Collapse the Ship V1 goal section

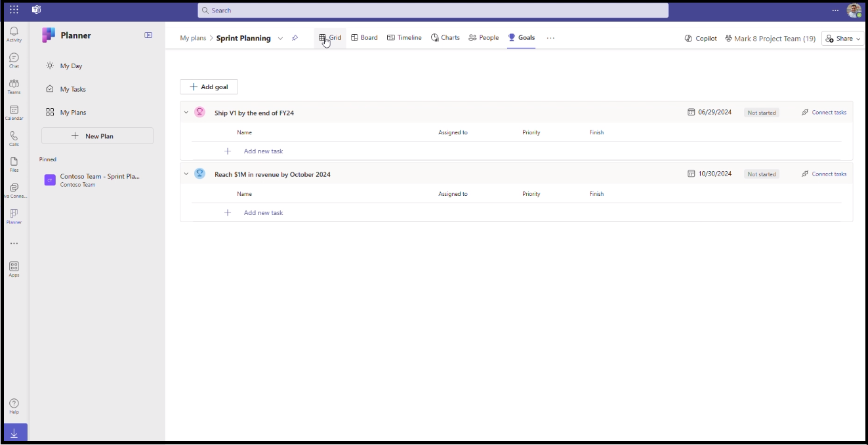[x=186, y=113]
